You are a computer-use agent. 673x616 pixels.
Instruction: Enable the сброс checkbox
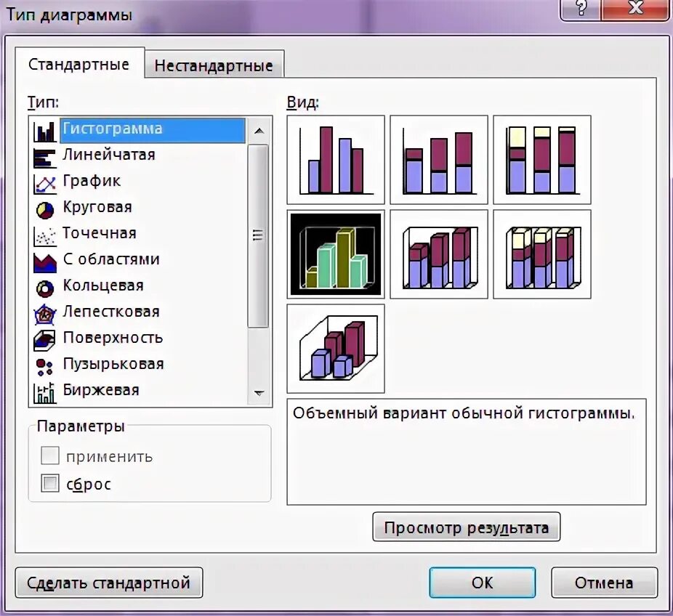[50, 483]
